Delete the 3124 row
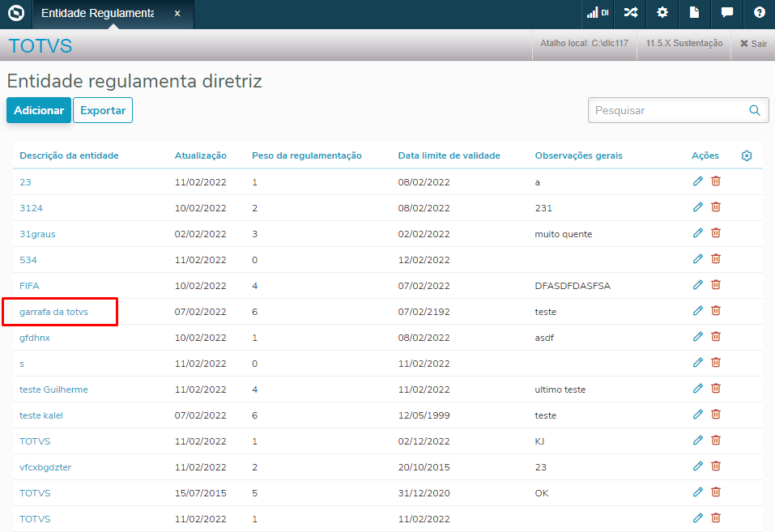Image resolution: width=775 pixels, height=532 pixels. click(x=716, y=207)
